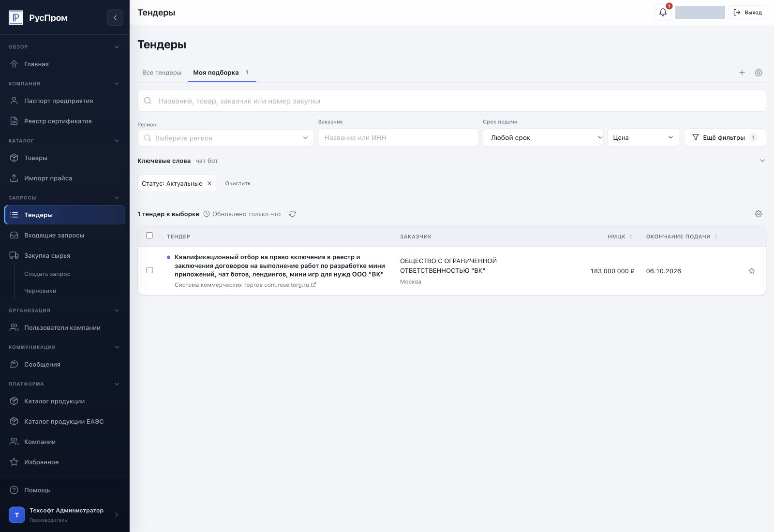Open Избранное in the sidebar
774x532 pixels.
[x=65, y=462]
